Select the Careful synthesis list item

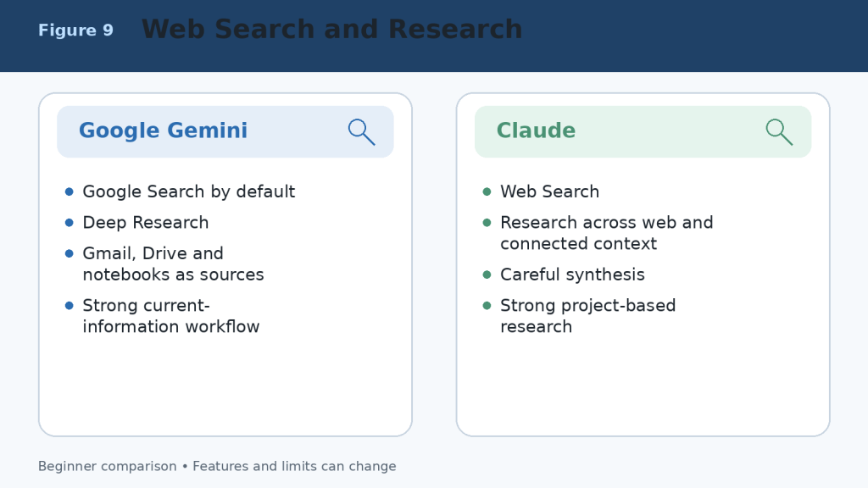[x=572, y=274]
